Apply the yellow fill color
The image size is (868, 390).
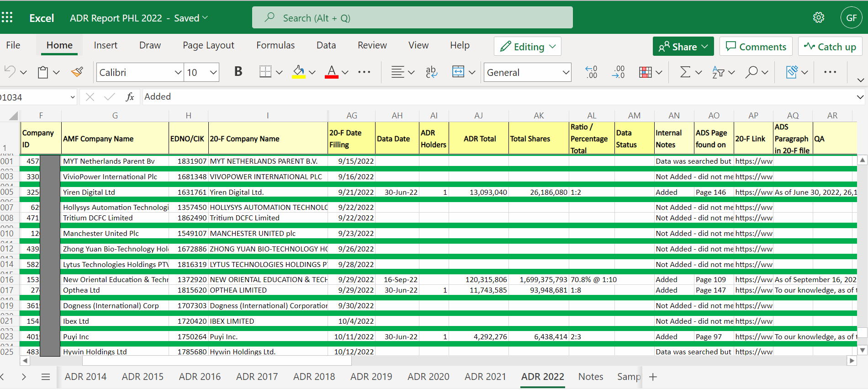pos(299,72)
